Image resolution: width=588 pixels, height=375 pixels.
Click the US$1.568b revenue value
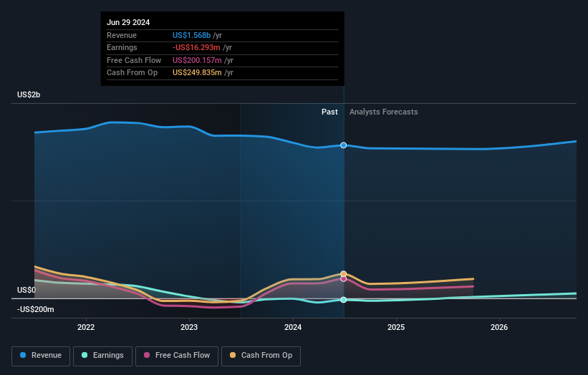[191, 35]
